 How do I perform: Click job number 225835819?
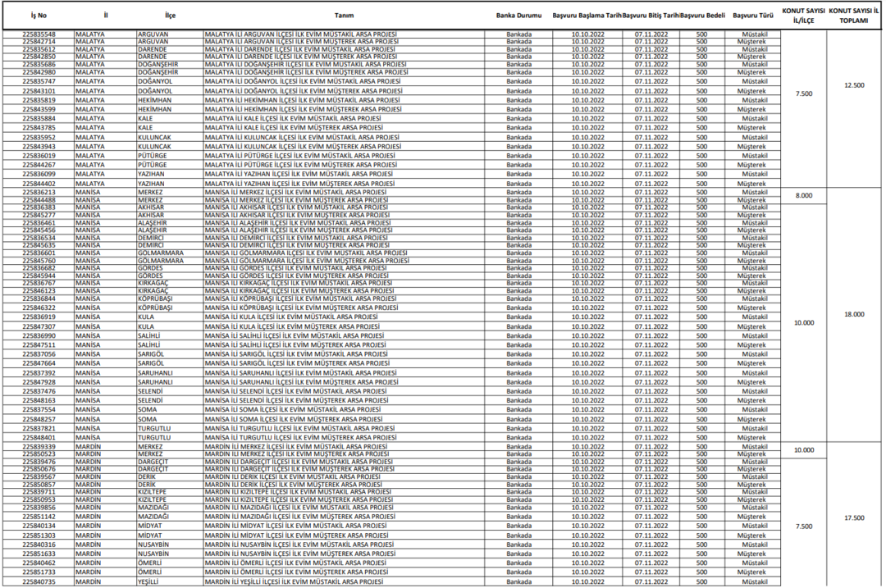(x=39, y=100)
